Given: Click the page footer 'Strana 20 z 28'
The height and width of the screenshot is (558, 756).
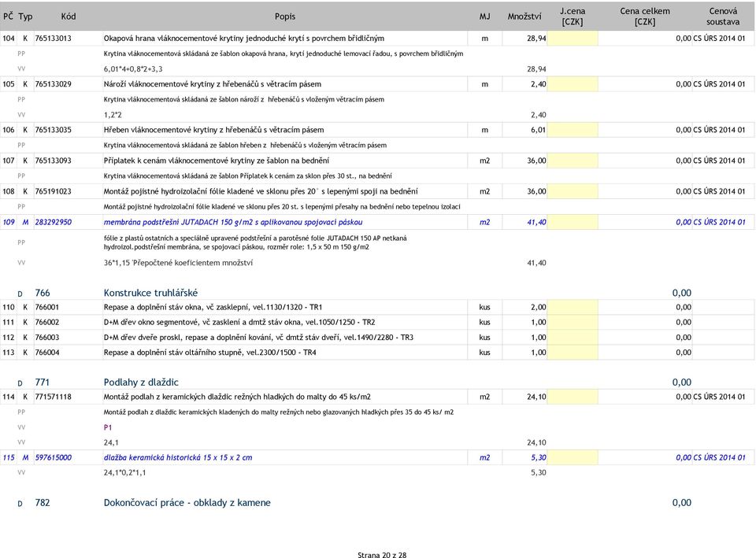Looking at the screenshot, I should click(382, 555).
